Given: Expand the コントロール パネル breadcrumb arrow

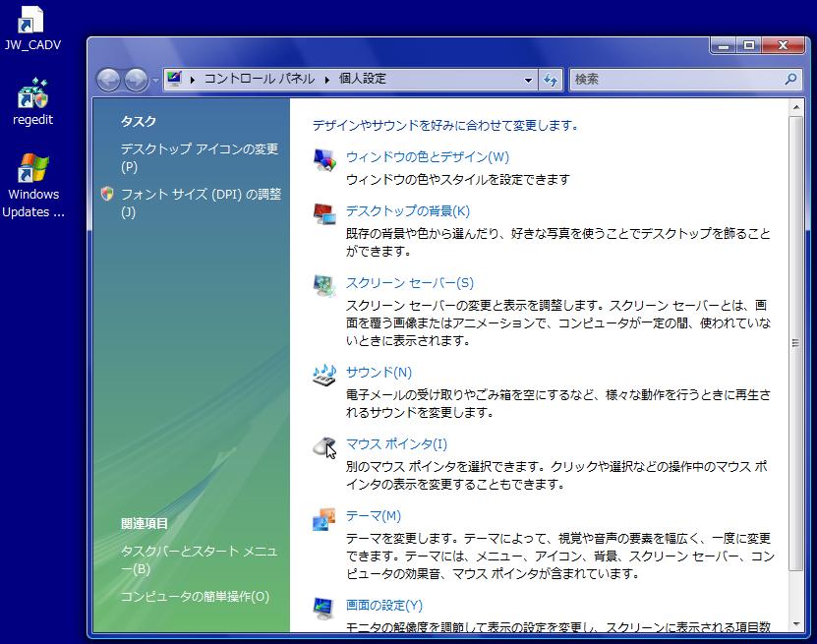Looking at the screenshot, I should pos(325,80).
